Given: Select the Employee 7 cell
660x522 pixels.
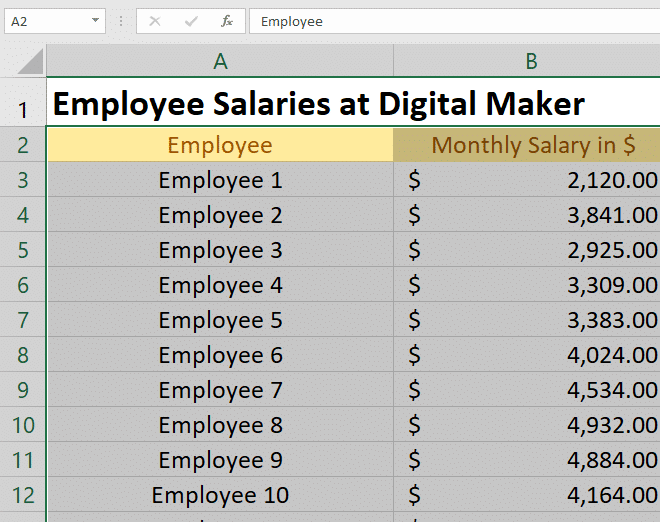Looking at the screenshot, I should coord(220,389).
